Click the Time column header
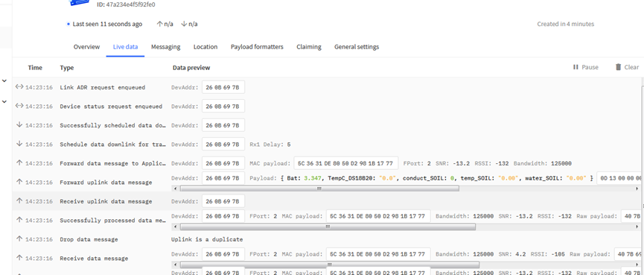644x275 pixels. point(35,67)
